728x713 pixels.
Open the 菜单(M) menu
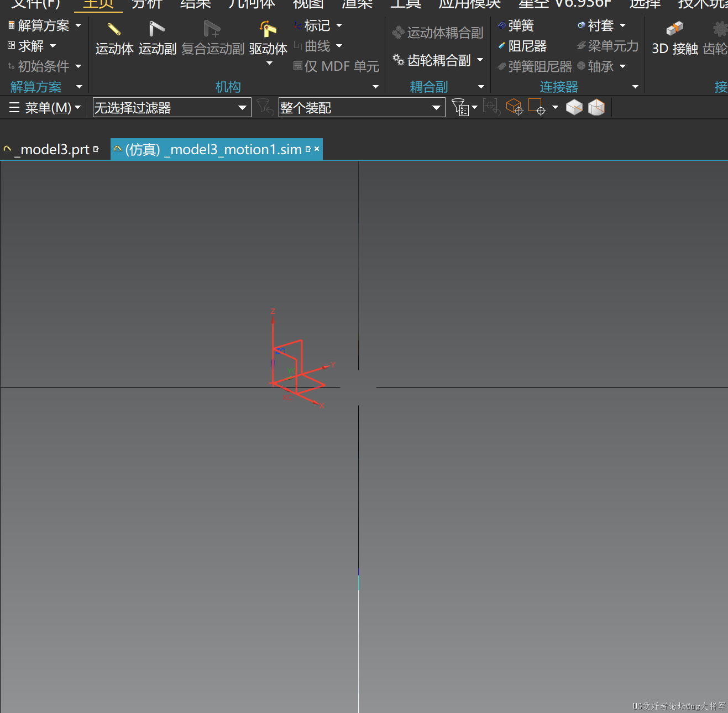[45, 107]
